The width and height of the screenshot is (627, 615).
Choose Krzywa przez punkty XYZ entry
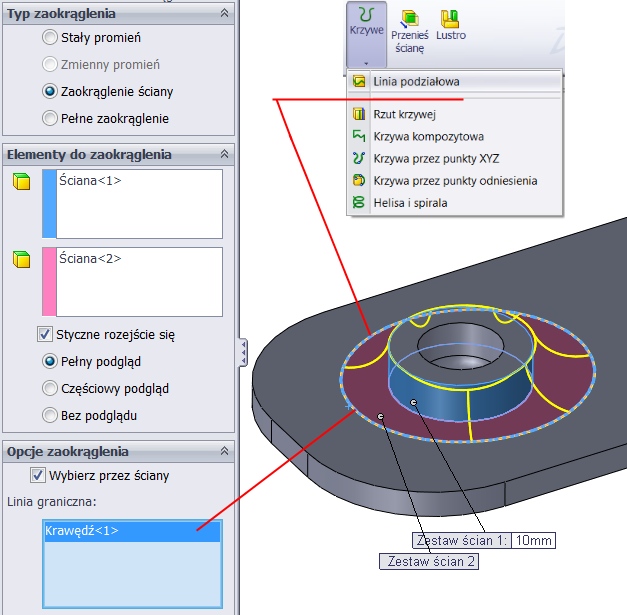tap(455, 158)
